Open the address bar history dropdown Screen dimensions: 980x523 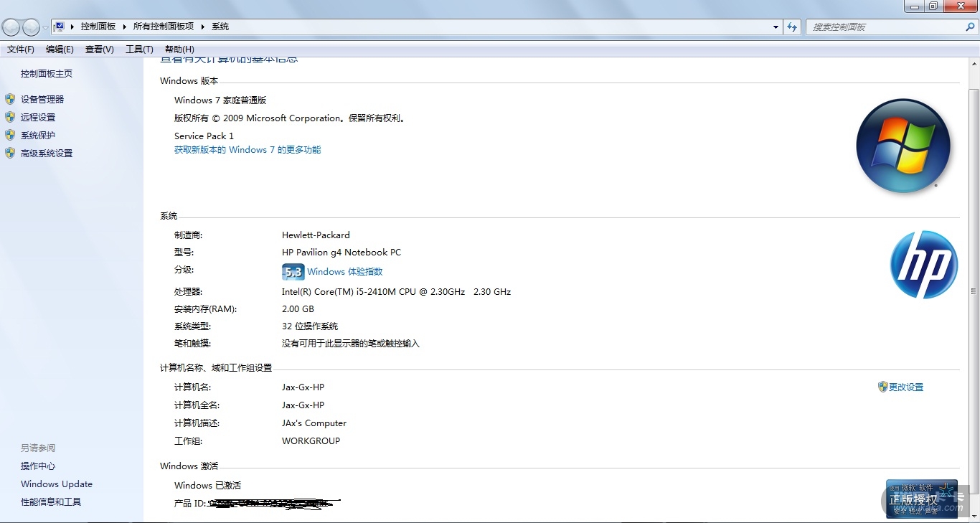pos(776,27)
